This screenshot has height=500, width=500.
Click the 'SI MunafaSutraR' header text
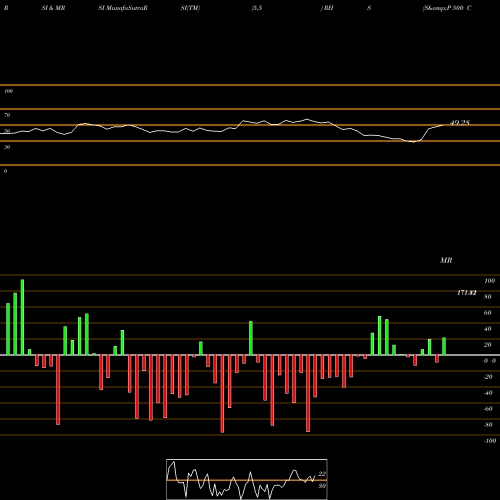pos(123,8)
